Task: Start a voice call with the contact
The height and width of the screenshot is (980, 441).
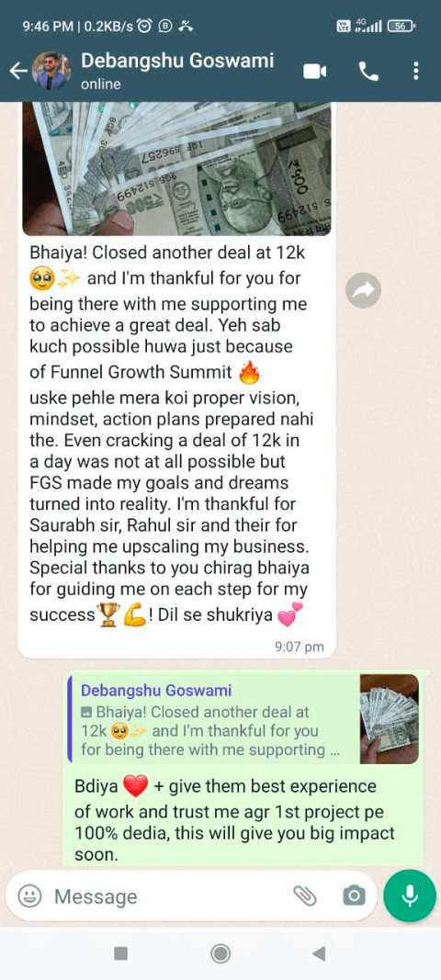Action: [x=368, y=72]
